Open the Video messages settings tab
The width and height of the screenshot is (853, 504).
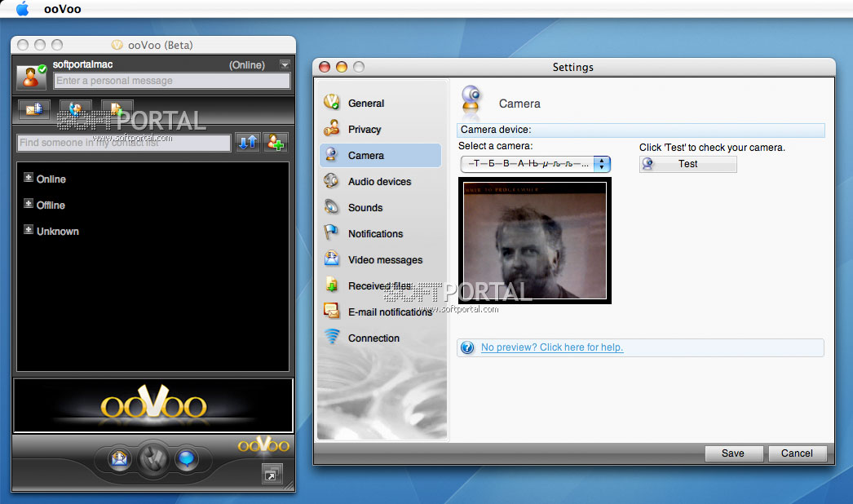tap(380, 259)
